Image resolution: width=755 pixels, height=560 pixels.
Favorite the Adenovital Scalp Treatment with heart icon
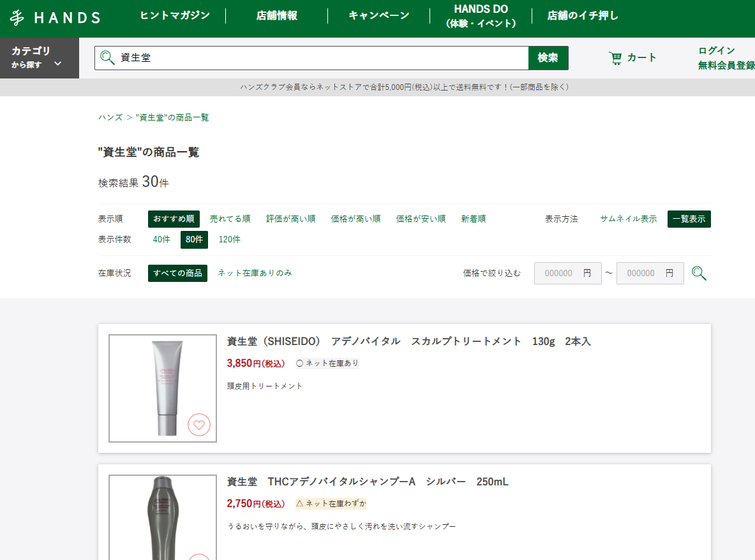point(199,425)
